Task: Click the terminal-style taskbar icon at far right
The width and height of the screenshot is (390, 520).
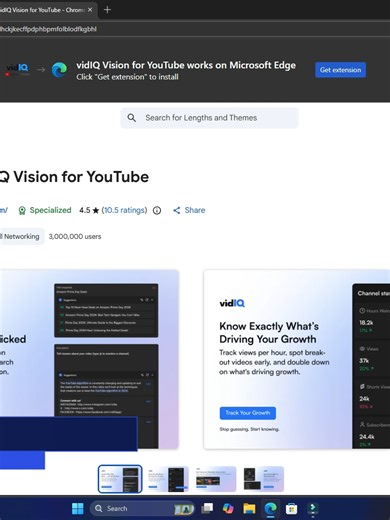Action: [x=313, y=508]
